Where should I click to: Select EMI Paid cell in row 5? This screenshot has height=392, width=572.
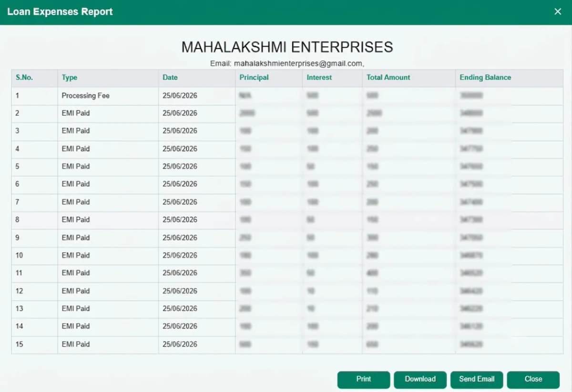pos(108,167)
